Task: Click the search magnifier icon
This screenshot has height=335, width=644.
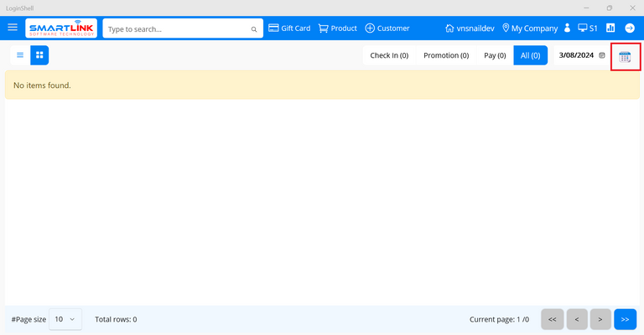Action: coord(254,29)
